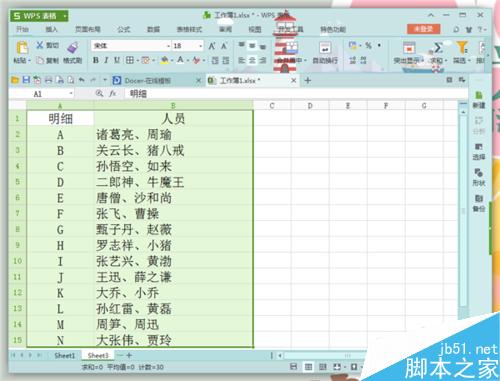The image size is (500, 381).
Task: Click the Copy icon in ribbon
Action: pos(40,60)
